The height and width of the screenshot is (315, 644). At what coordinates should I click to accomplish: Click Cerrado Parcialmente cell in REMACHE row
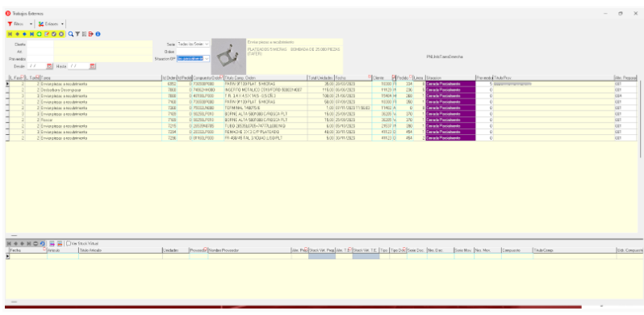tap(450, 132)
